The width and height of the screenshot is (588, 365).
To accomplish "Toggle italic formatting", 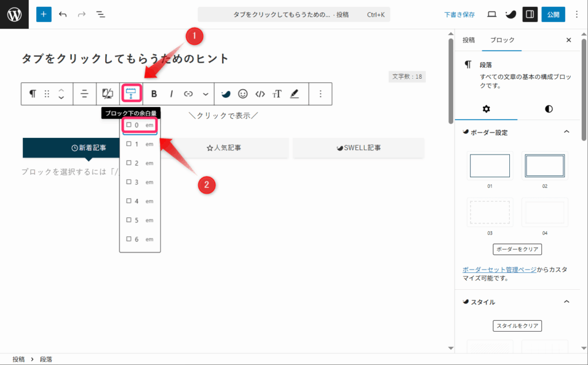I will point(171,94).
